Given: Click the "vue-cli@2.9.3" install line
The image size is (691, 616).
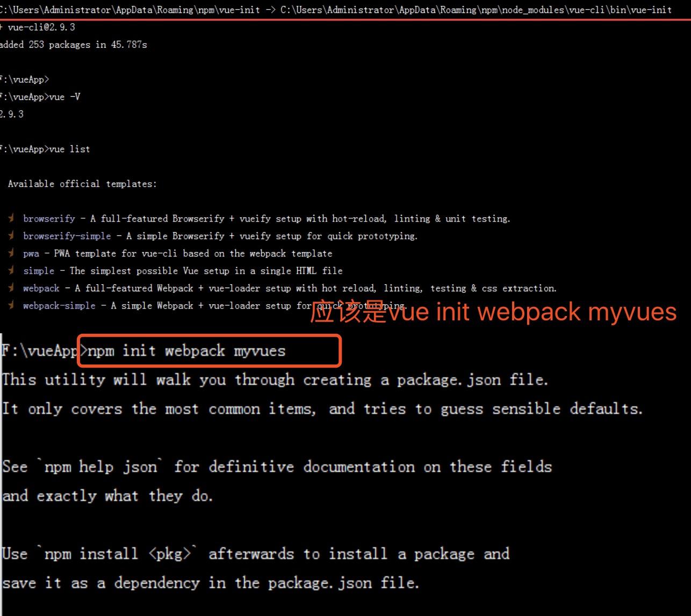Looking at the screenshot, I should point(38,27).
